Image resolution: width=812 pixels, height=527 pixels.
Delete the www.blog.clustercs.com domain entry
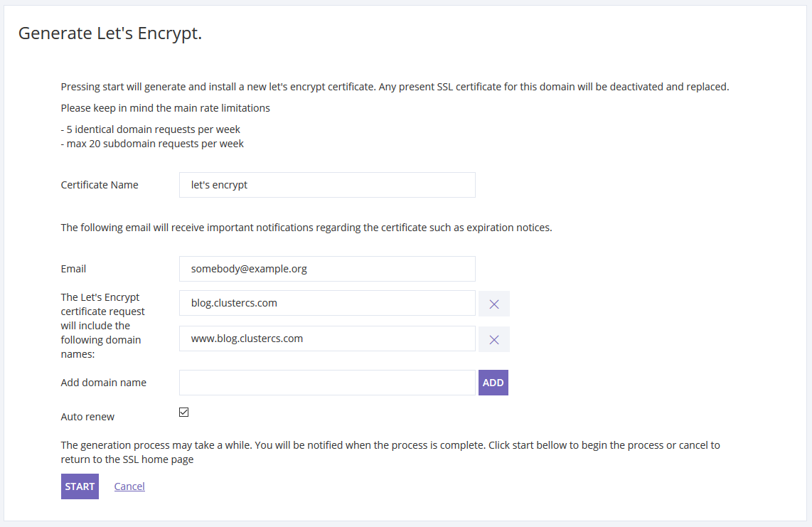[493, 339]
